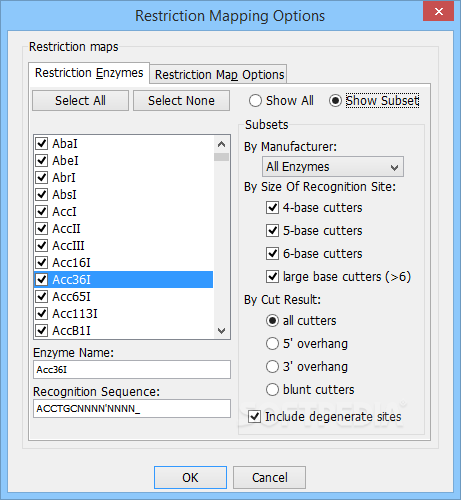Open the Restriction Map Options tab
461x500 pixels.
pyautogui.click(x=219, y=75)
